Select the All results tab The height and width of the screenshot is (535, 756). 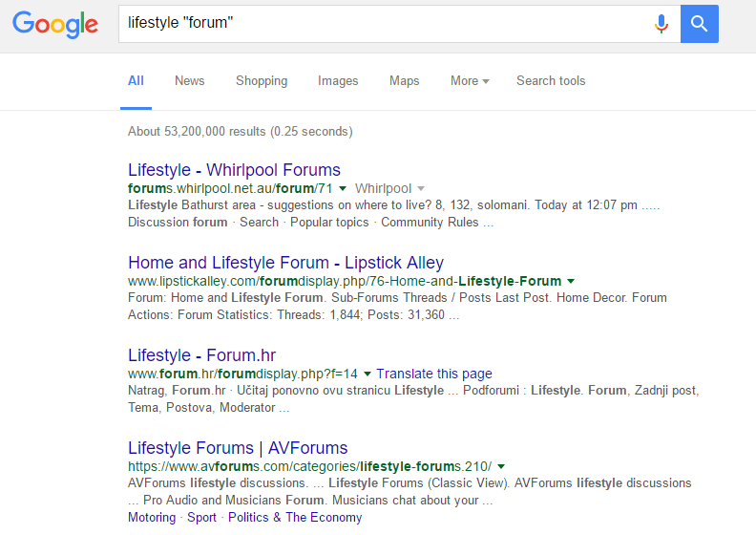point(136,80)
